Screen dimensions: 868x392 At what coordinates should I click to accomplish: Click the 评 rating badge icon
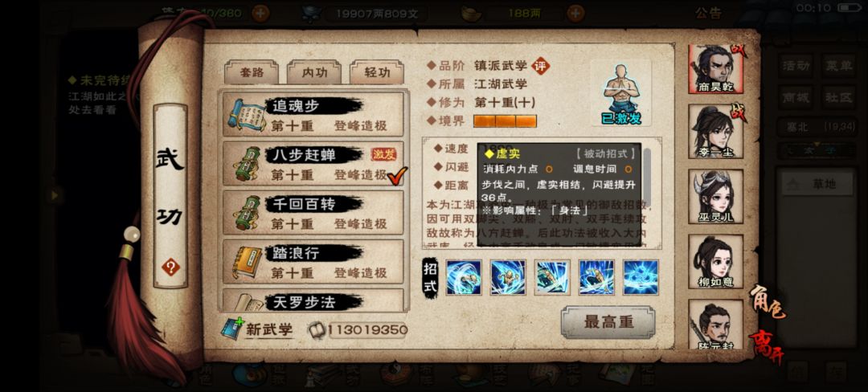coord(541,66)
